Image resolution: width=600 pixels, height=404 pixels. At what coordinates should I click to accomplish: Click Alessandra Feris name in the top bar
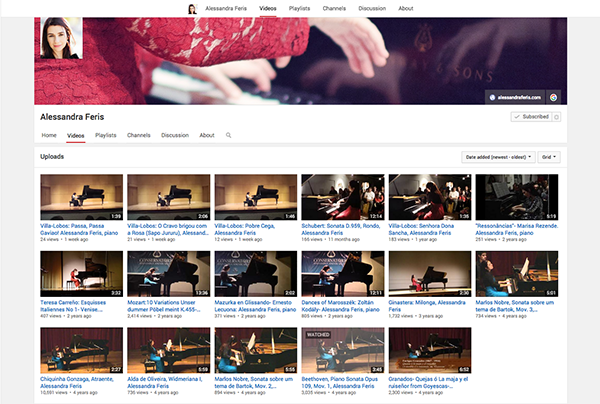(226, 8)
